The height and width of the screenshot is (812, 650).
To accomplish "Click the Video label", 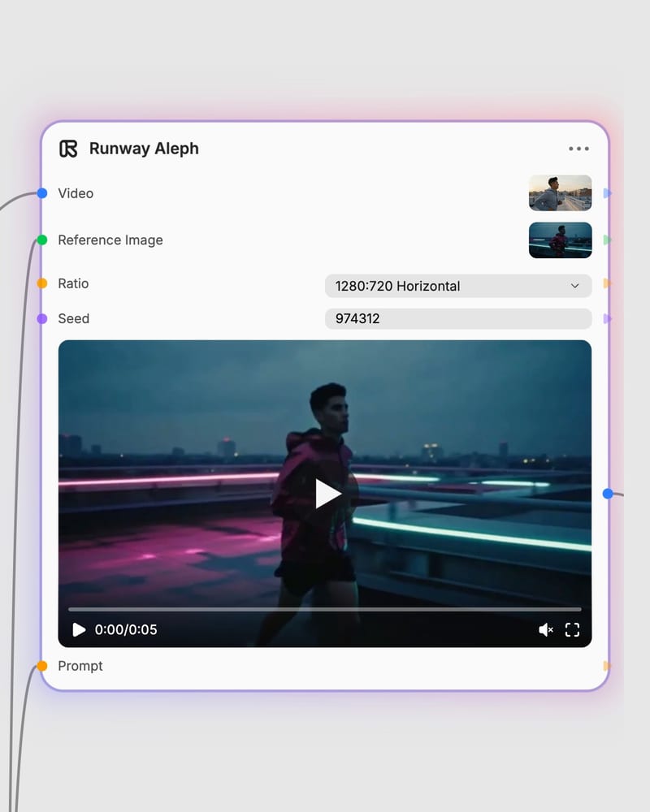I will pos(76,193).
